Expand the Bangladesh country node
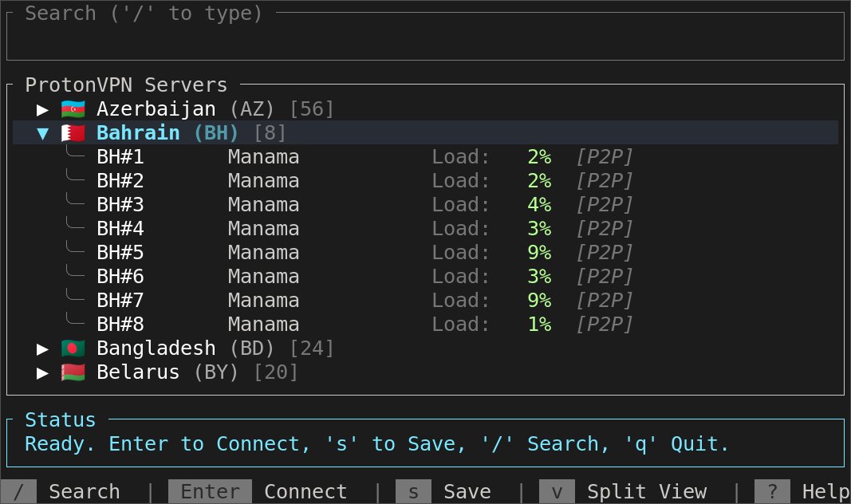This screenshot has width=851, height=504. pos(42,348)
